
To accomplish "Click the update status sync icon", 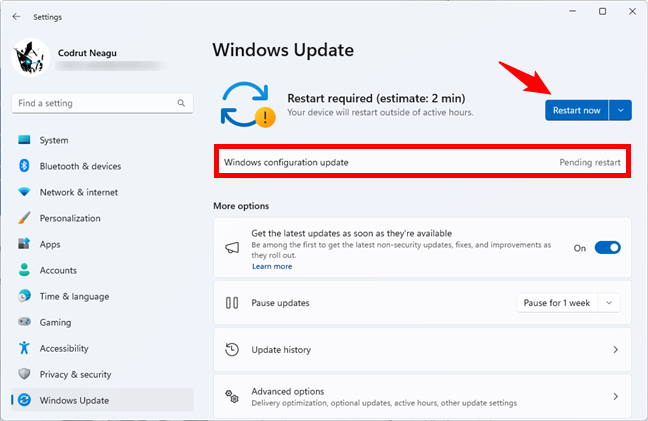I will click(x=248, y=105).
